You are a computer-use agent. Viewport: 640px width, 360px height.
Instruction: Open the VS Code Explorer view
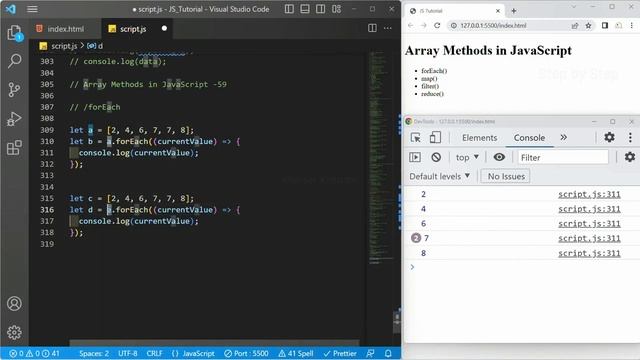(x=15, y=33)
